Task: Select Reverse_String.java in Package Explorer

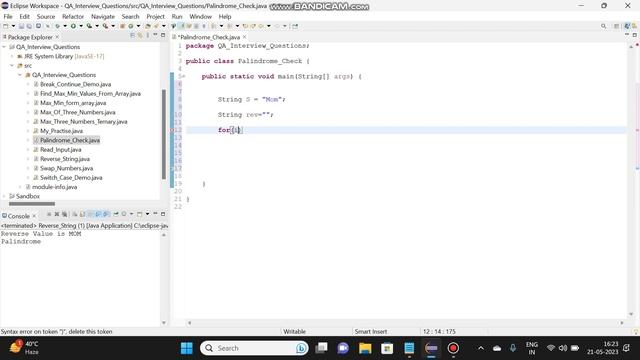Action: point(64,159)
